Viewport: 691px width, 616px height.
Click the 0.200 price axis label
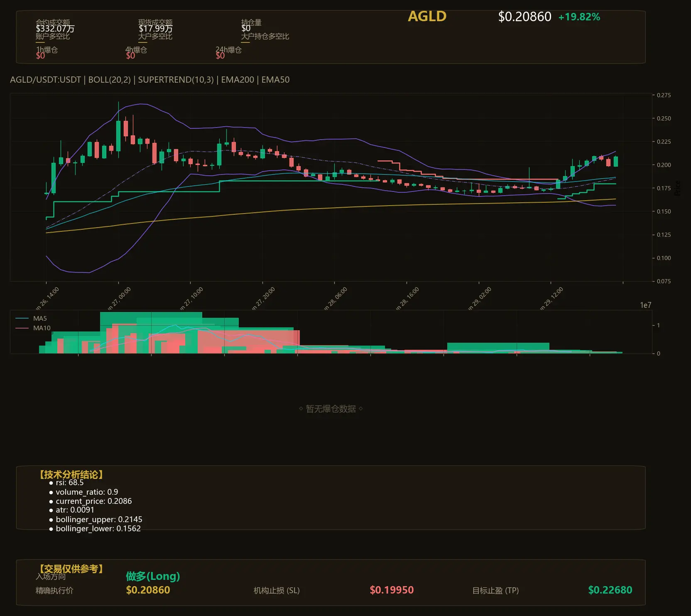click(x=664, y=165)
